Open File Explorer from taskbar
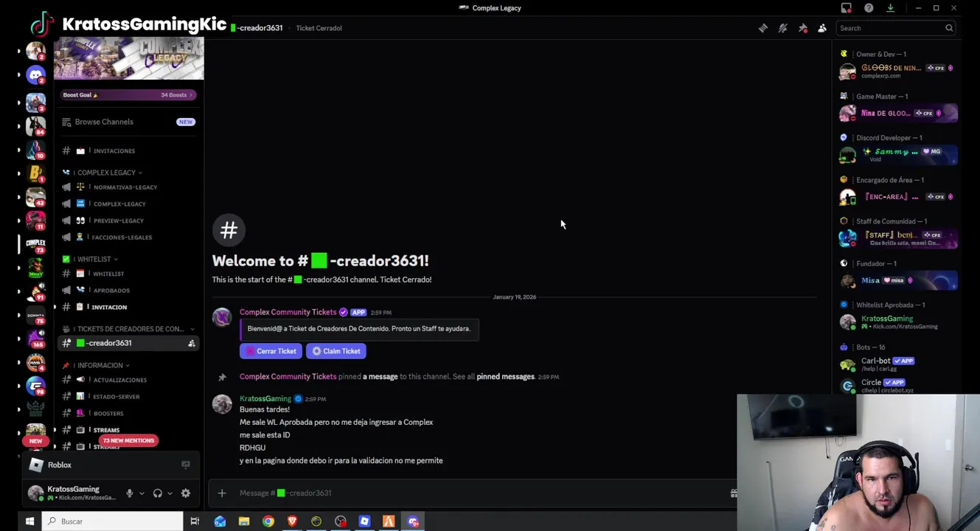This screenshot has width=980, height=531. click(x=244, y=521)
